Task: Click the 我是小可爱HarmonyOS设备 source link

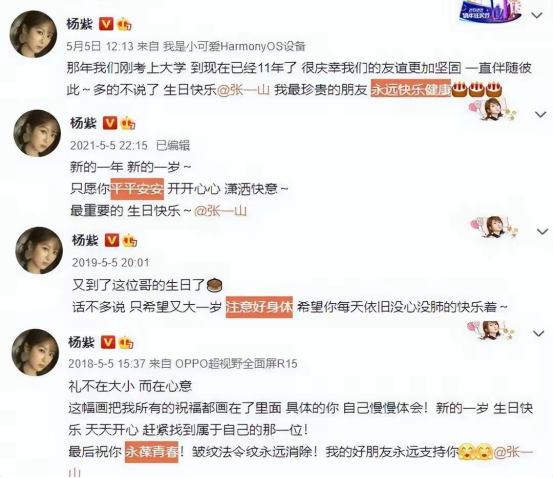Action: [234, 46]
